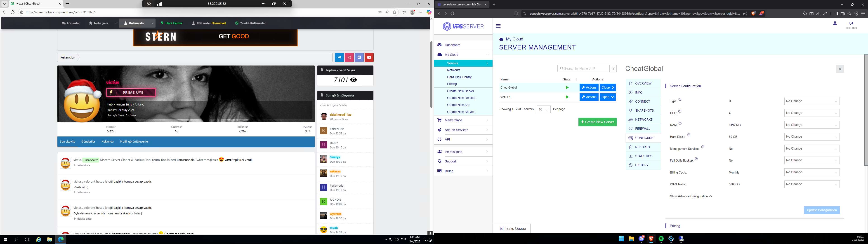Switch to the Gönderiler profile tab
This screenshot has width=868, height=244.
(88, 142)
